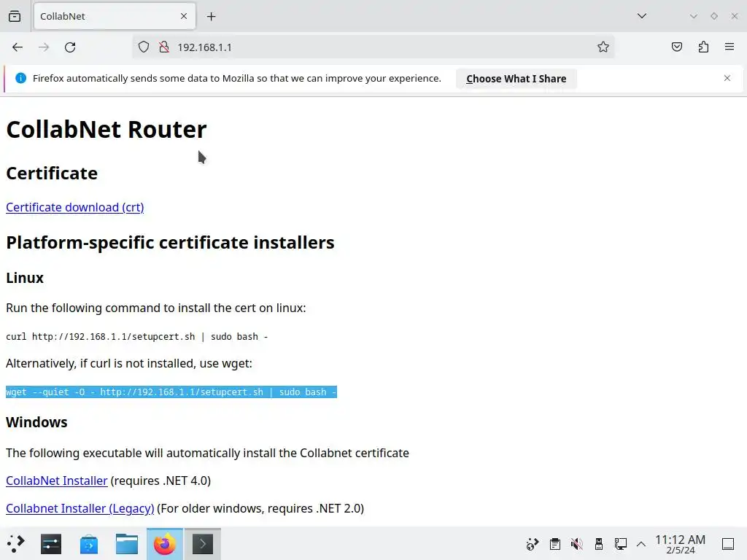Open the clock showing 11:12 AM
This screenshot has width=747, height=560.
pos(680,544)
